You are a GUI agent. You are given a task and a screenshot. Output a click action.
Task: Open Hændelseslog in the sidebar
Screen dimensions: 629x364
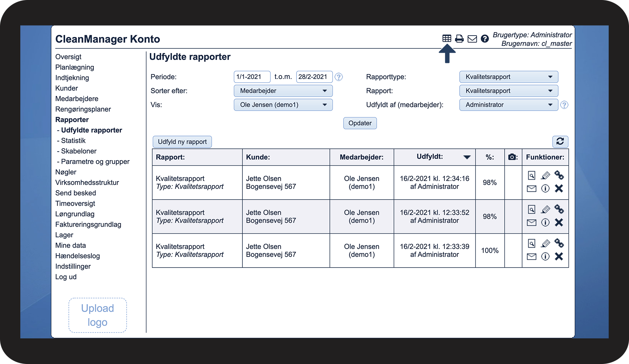pyautogui.click(x=78, y=256)
